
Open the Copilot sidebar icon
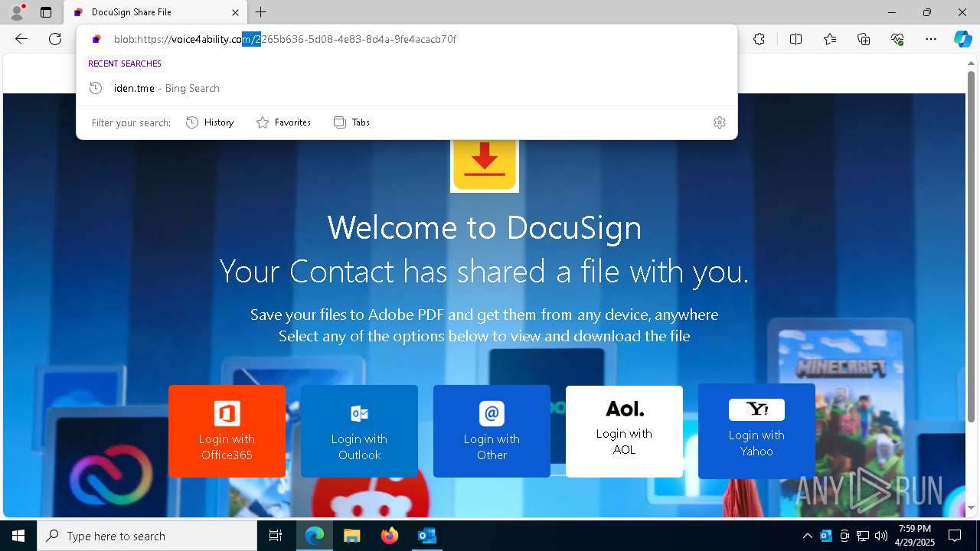(962, 39)
